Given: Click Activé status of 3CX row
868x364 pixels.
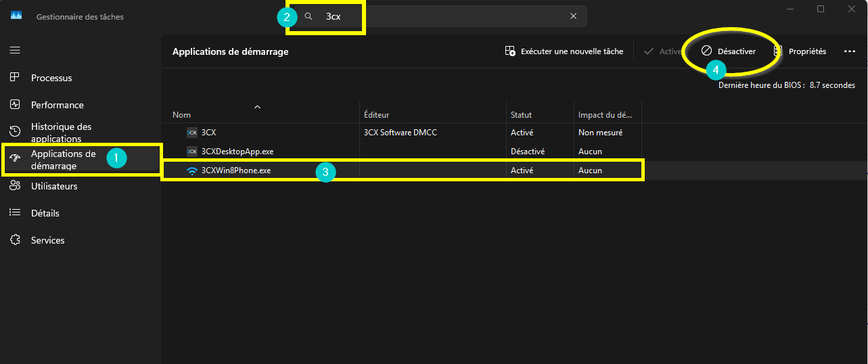Looking at the screenshot, I should tap(522, 133).
